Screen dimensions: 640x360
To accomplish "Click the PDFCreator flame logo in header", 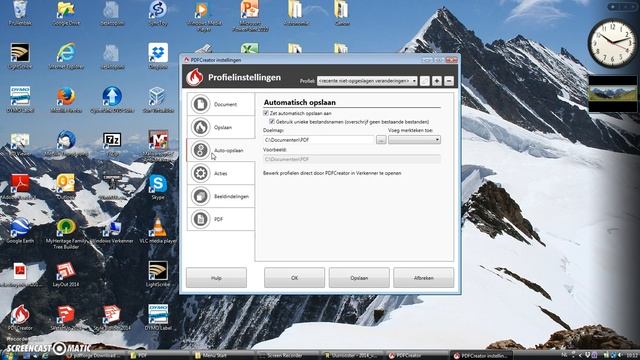I will click(x=195, y=77).
